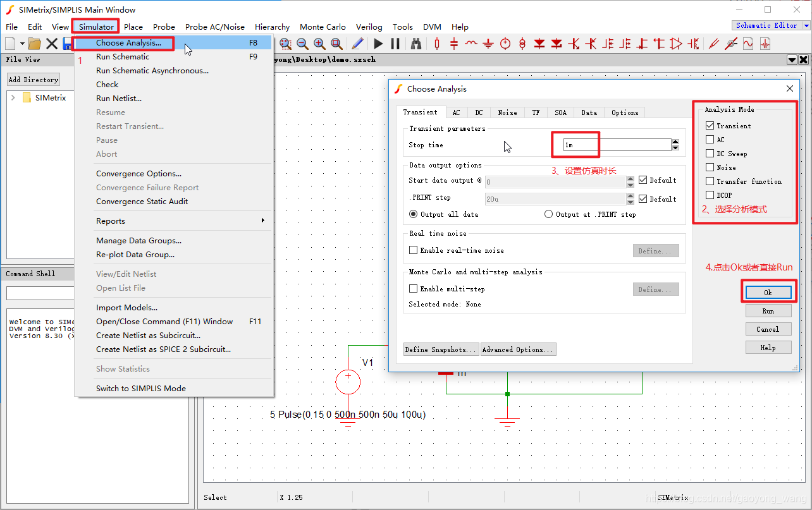Enable the AC analysis mode checkbox

(x=710, y=140)
